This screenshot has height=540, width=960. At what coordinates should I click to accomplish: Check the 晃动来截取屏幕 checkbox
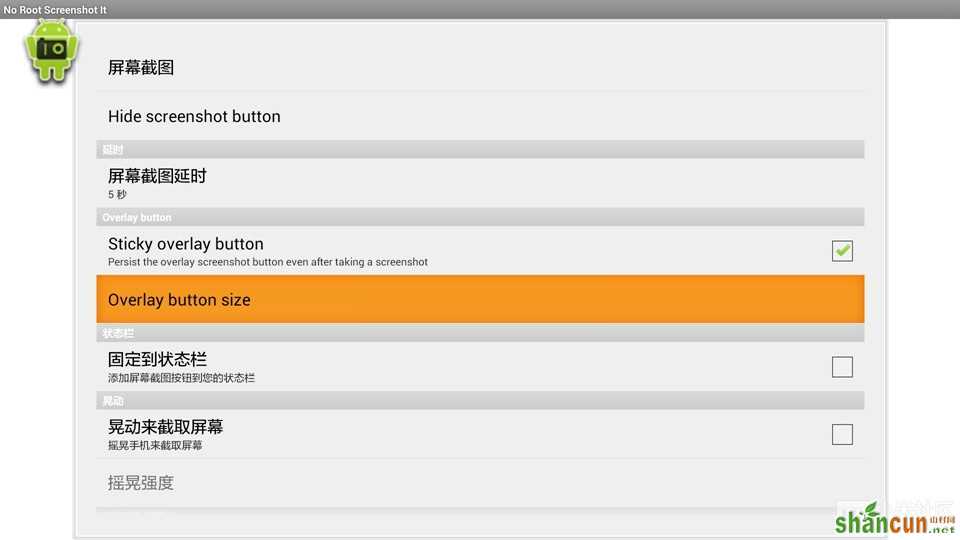pos(842,434)
